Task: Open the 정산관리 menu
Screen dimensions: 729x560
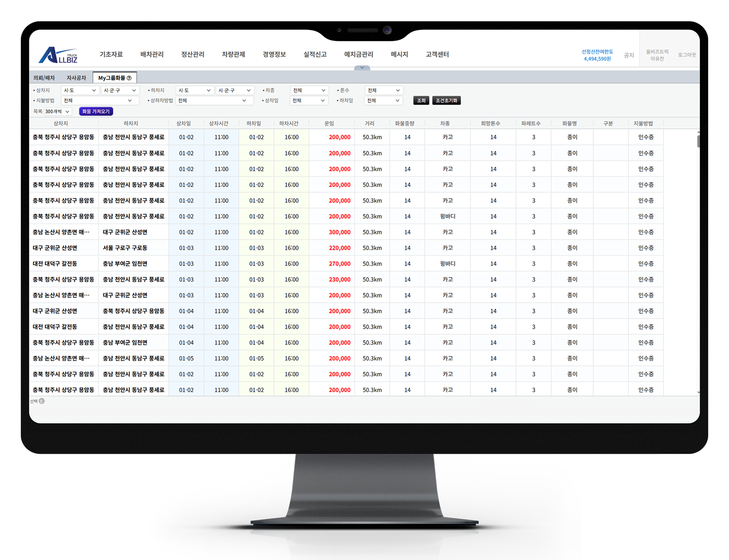Action: [x=193, y=55]
